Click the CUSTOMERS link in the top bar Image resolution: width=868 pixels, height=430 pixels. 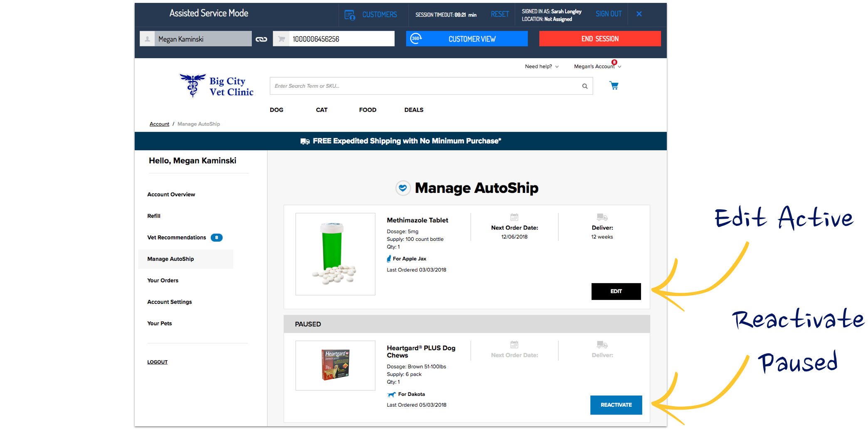click(x=380, y=15)
